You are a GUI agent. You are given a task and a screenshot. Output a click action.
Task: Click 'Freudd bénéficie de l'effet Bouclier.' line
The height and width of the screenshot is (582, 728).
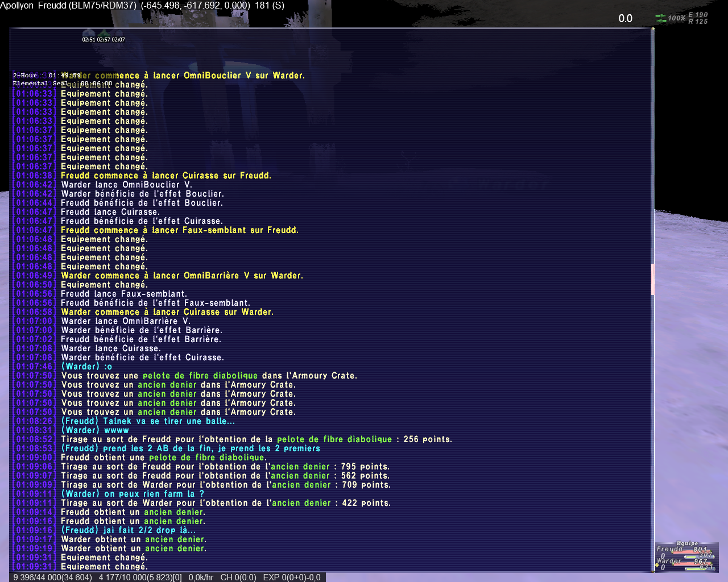(142, 203)
